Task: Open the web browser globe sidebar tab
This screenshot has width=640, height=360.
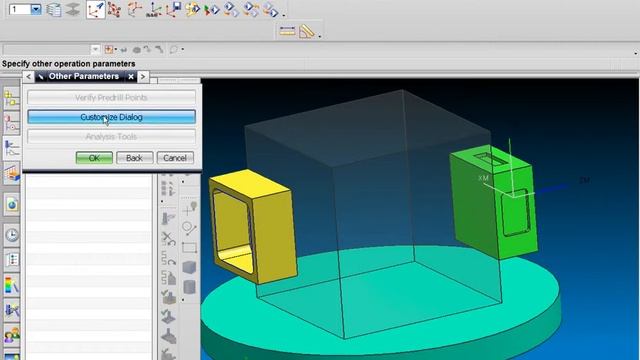Action: pyautogui.click(x=12, y=204)
